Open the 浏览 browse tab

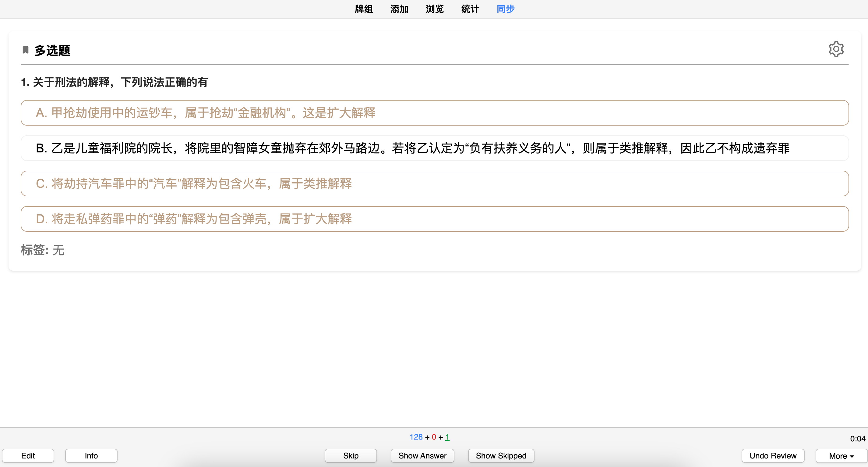click(x=434, y=9)
